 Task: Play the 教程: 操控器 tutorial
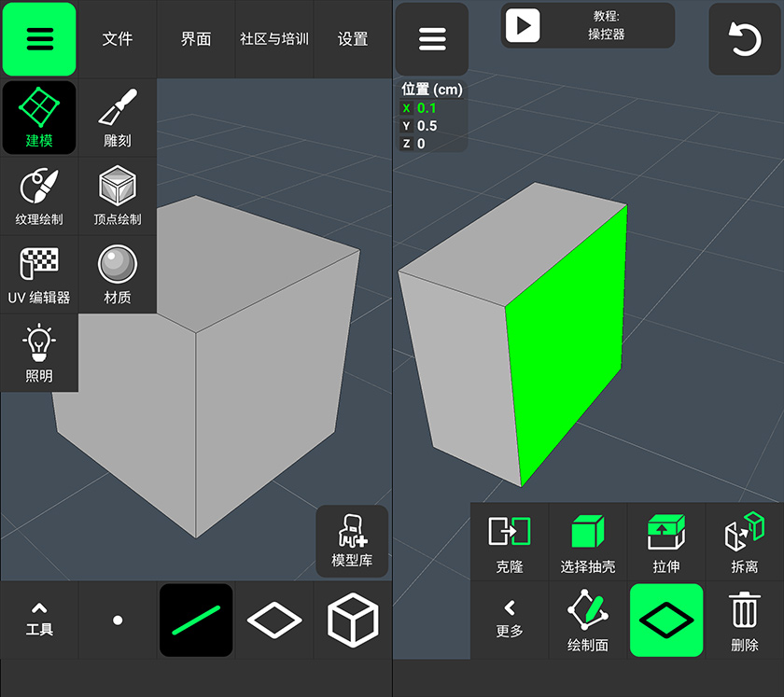coord(523,25)
